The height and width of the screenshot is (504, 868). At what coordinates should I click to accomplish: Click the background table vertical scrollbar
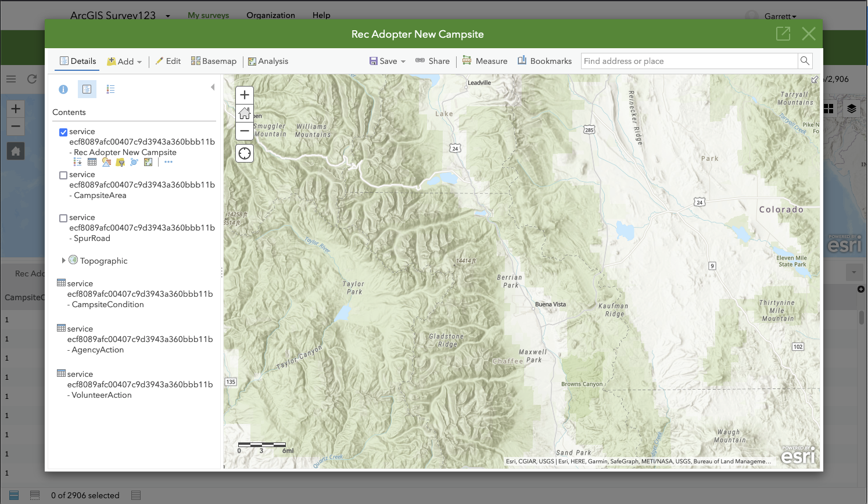(861, 317)
